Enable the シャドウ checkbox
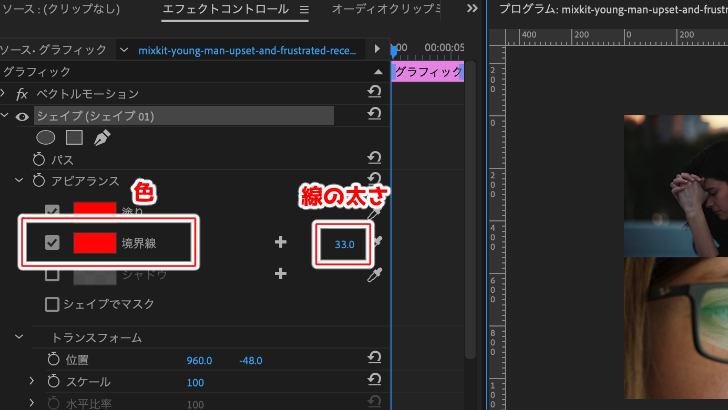Viewport: 728px width, 410px height. coord(52,275)
